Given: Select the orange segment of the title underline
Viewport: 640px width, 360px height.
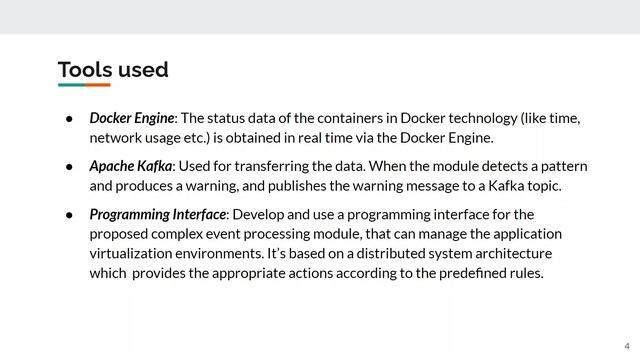Looking at the screenshot, I should [98, 85].
